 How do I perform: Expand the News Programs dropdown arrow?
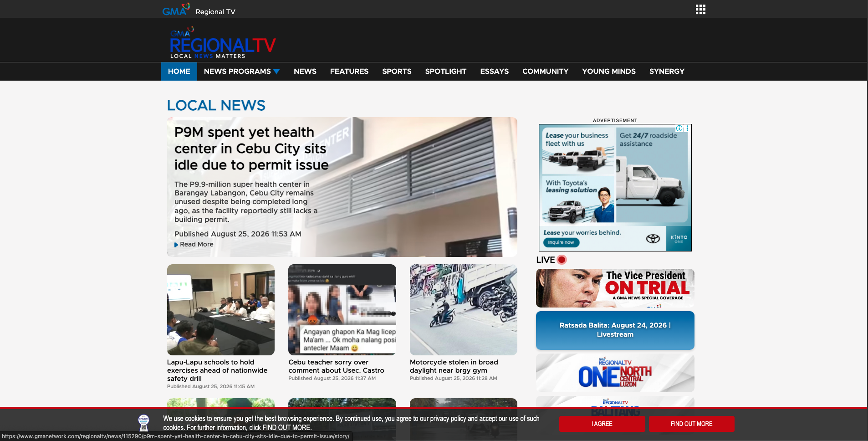276,72
